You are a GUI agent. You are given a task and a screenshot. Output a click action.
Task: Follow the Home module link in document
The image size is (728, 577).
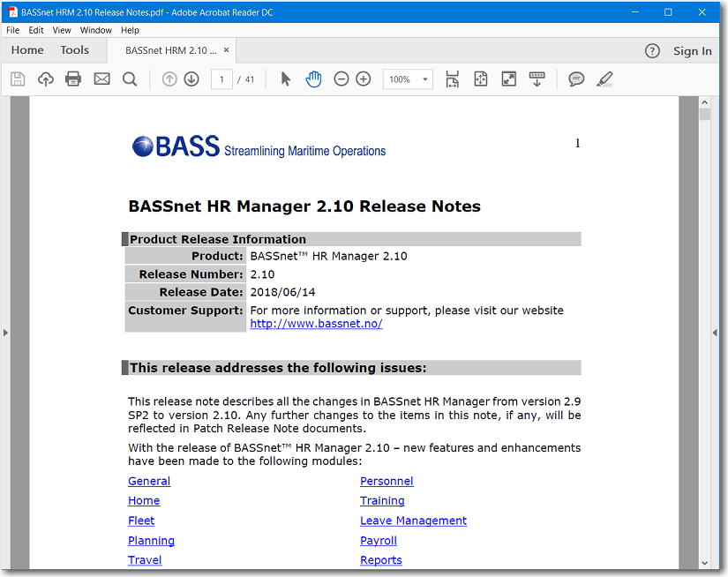click(x=144, y=501)
